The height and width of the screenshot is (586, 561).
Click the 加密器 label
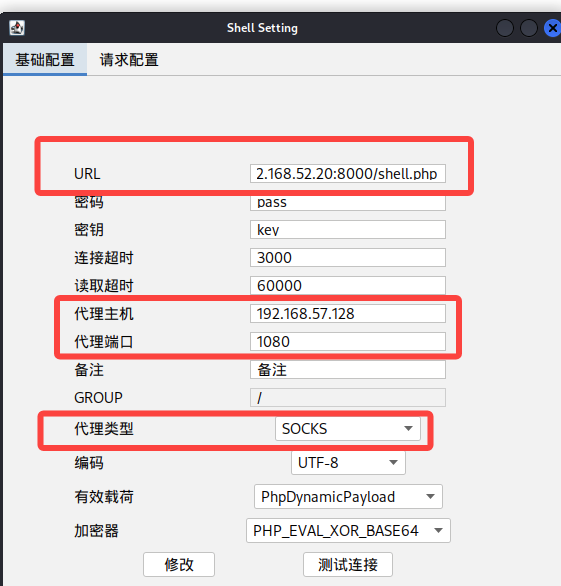(96, 531)
